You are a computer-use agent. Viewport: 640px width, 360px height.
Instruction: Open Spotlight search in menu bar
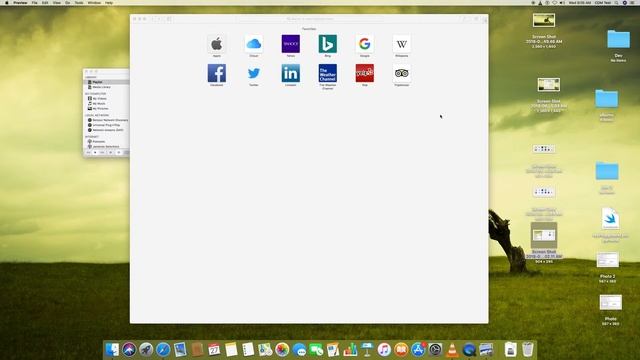point(616,3)
